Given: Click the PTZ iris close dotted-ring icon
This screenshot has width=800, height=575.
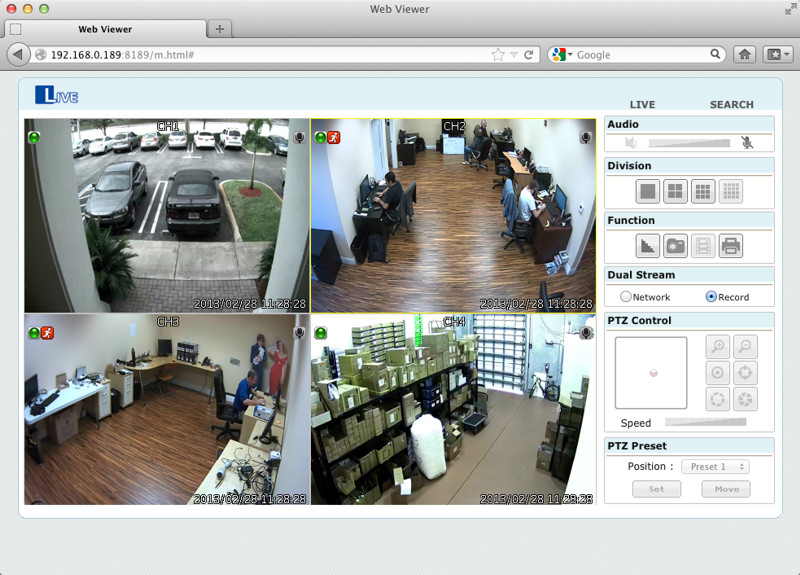Looking at the screenshot, I should [718, 399].
